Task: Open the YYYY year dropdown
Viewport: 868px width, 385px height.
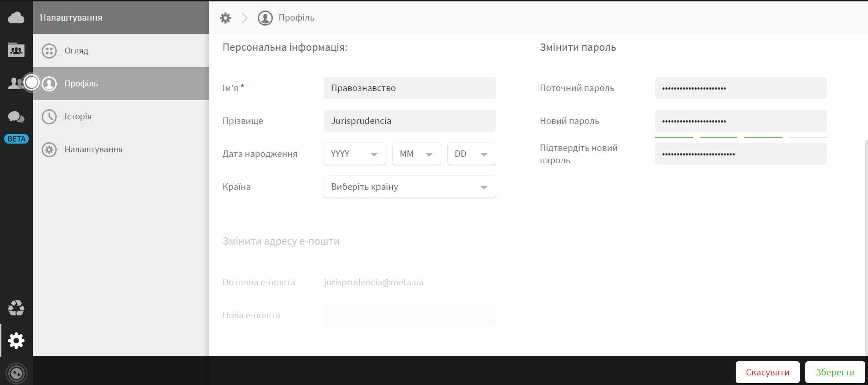Action: click(x=355, y=154)
